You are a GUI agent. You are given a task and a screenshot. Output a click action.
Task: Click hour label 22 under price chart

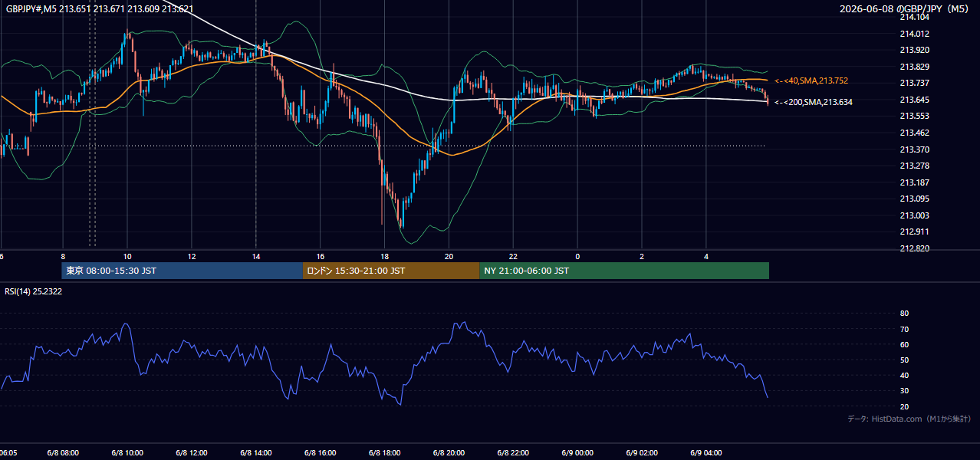(514, 257)
